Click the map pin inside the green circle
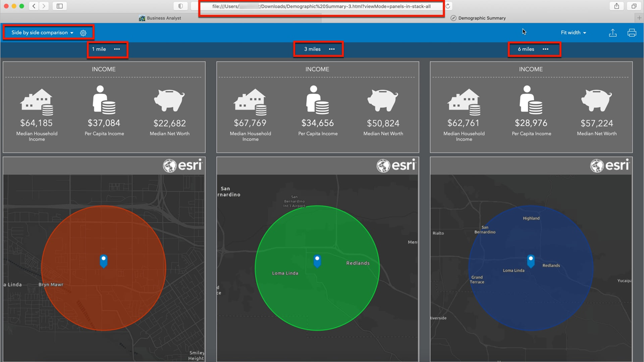 [x=317, y=261]
